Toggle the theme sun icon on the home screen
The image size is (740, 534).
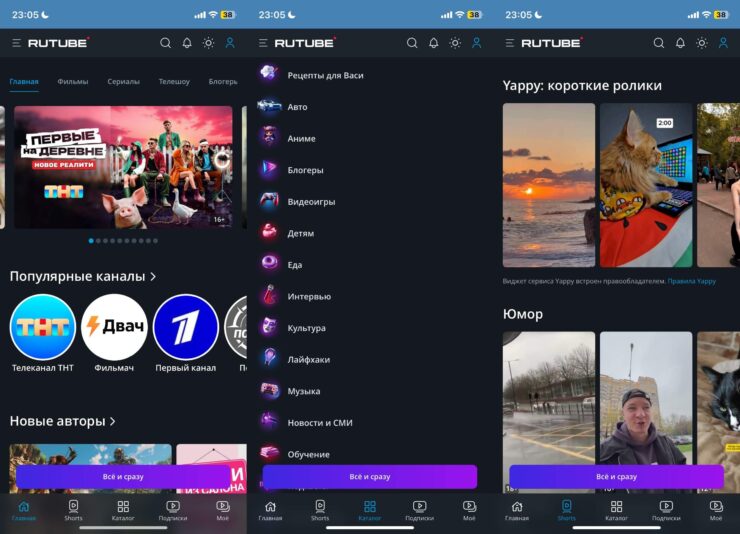pyautogui.click(x=208, y=43)
